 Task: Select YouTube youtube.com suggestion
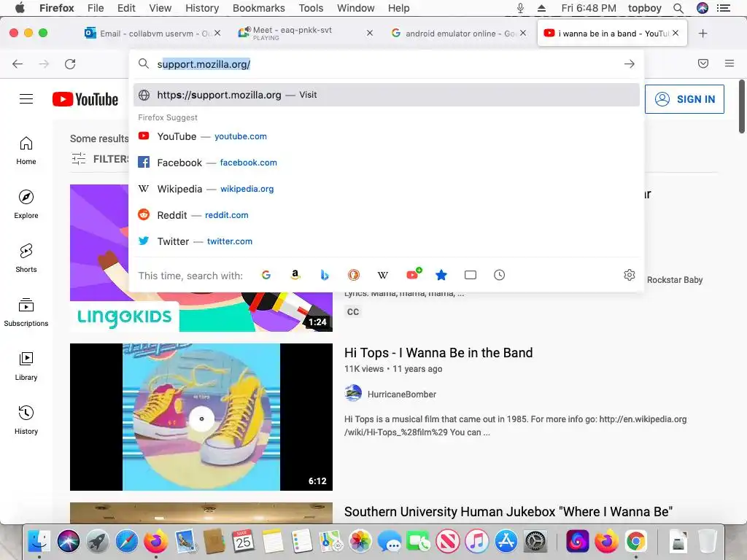[387, 136]
